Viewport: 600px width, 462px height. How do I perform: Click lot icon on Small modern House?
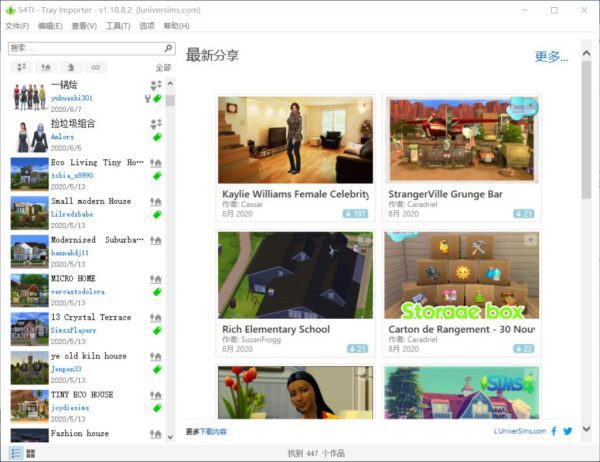click(156, 202)
